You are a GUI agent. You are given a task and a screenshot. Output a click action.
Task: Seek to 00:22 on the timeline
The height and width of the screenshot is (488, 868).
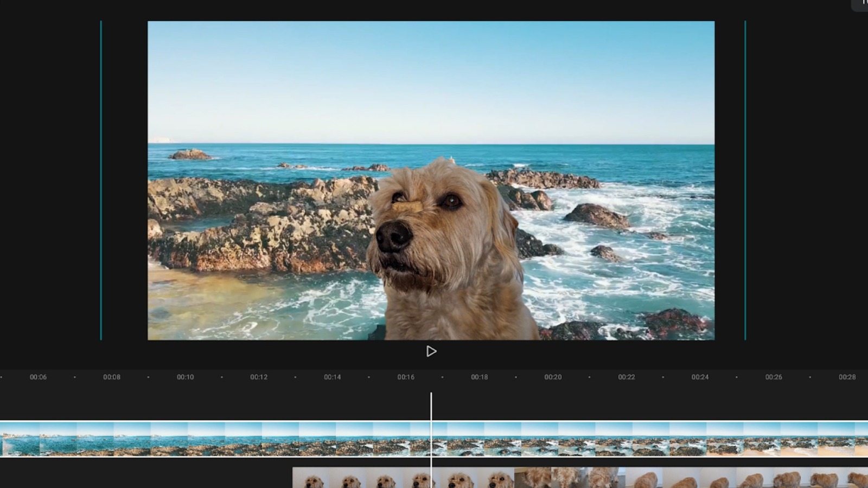pos(627,377)
